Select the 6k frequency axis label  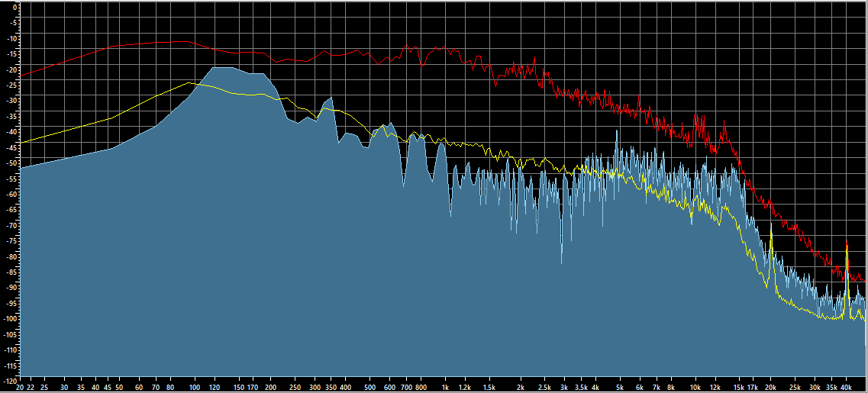coord(640,388)
